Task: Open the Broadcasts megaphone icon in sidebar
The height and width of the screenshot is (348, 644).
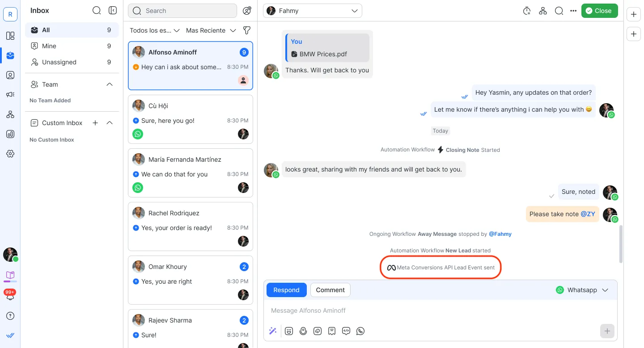Action: coord(10,95)
